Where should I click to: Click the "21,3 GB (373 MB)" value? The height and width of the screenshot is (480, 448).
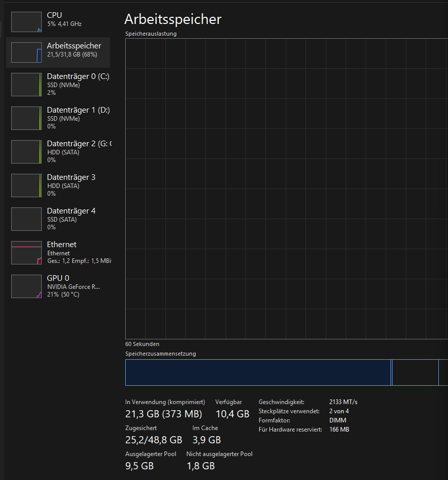pos(163,414)
